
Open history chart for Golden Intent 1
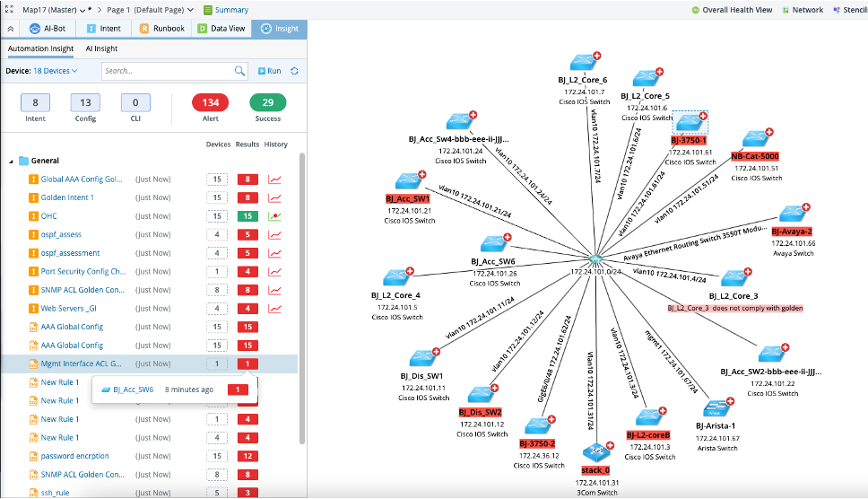click(274, 197)
